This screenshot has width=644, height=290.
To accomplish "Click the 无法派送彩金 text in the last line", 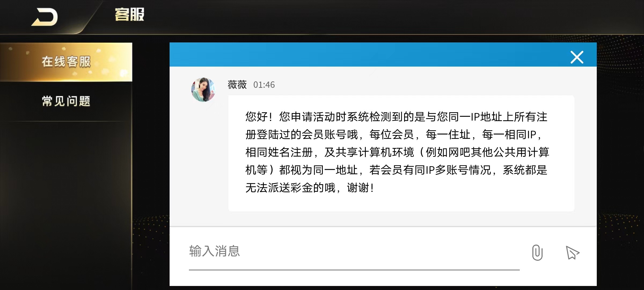I will pyautogui.click(x=279, y=188).
